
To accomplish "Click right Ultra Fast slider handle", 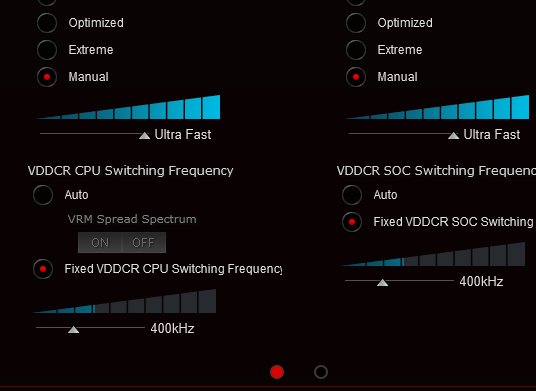I will 454,135.
